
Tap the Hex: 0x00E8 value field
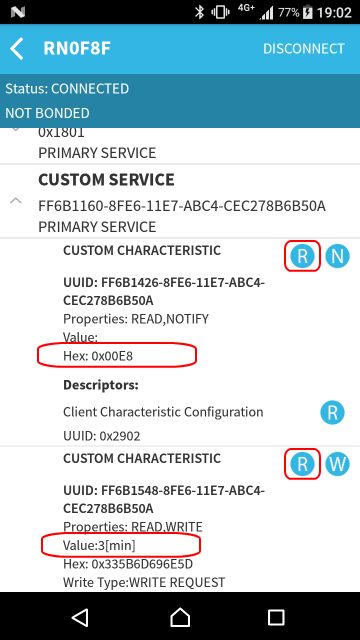coord(98,356)
